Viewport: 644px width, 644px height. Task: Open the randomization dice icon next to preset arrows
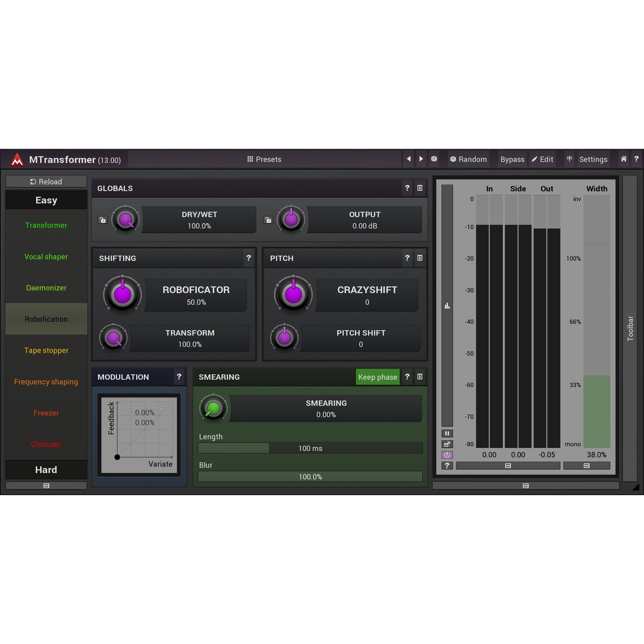pyautogui.click(x=434, y=159)
